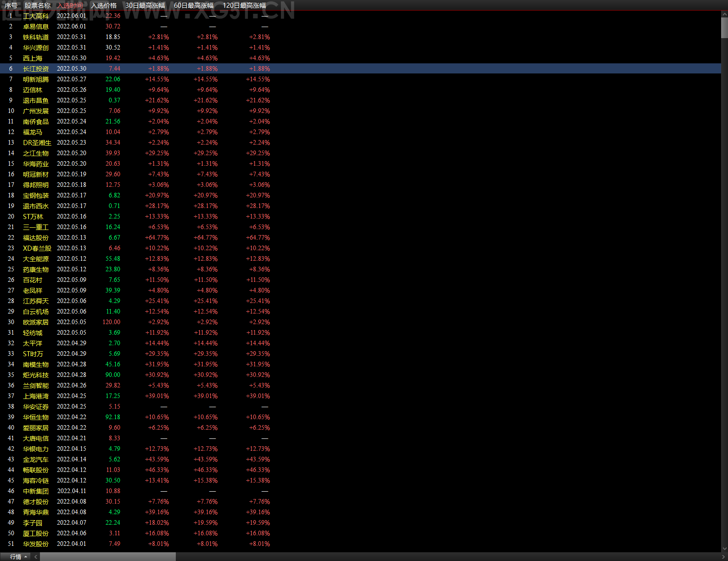Image resolution: width=728 pixels, height=561 pixels.
Task: Click date 2022.04.15 for 华银电力
Action: pos(72,449)
